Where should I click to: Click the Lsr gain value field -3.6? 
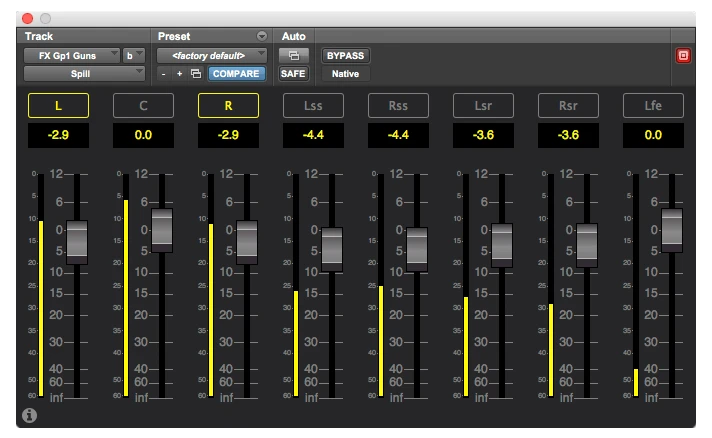coord(483,135)
